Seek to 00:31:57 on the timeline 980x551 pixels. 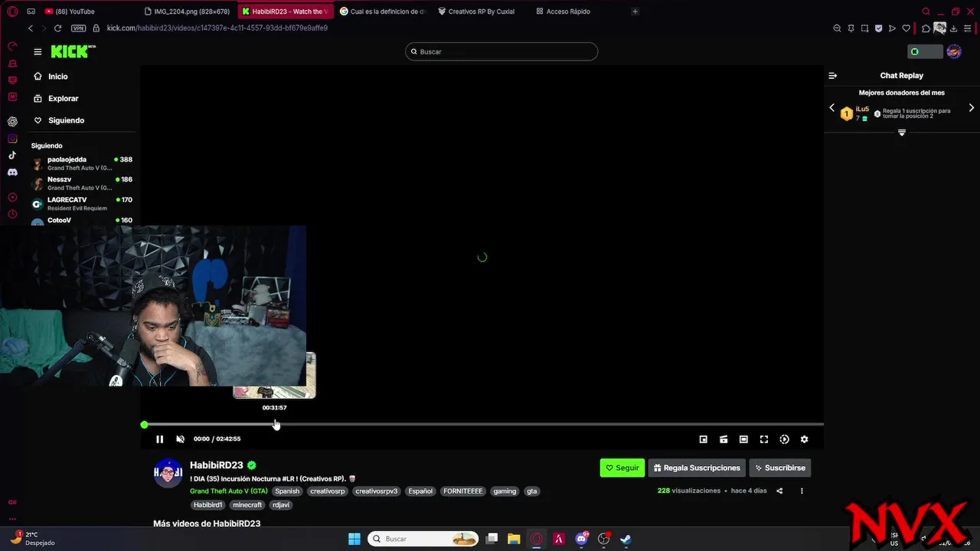pyautogui.click(x=276, y=424)
